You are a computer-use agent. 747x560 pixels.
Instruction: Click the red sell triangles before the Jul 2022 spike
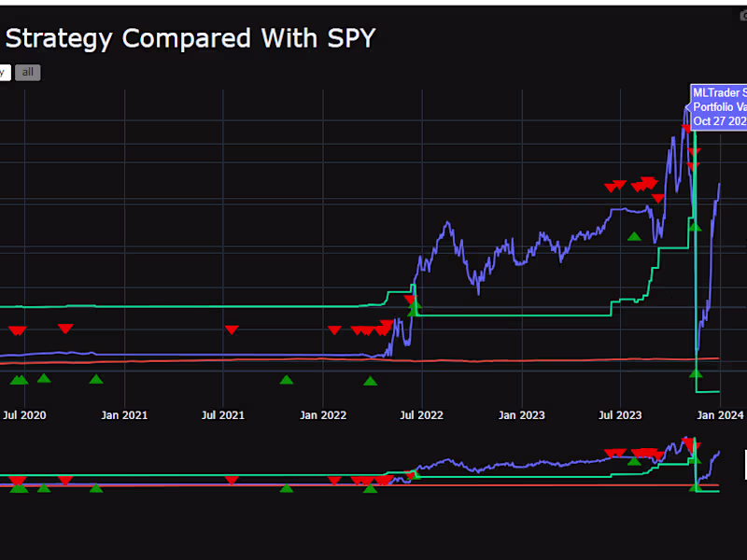pyautogui.click(x=373, y=329)
